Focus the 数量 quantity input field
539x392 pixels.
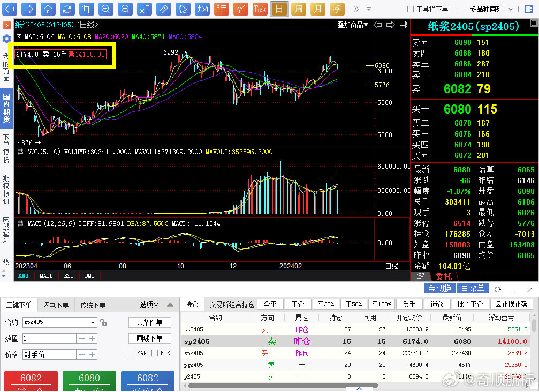49,338
